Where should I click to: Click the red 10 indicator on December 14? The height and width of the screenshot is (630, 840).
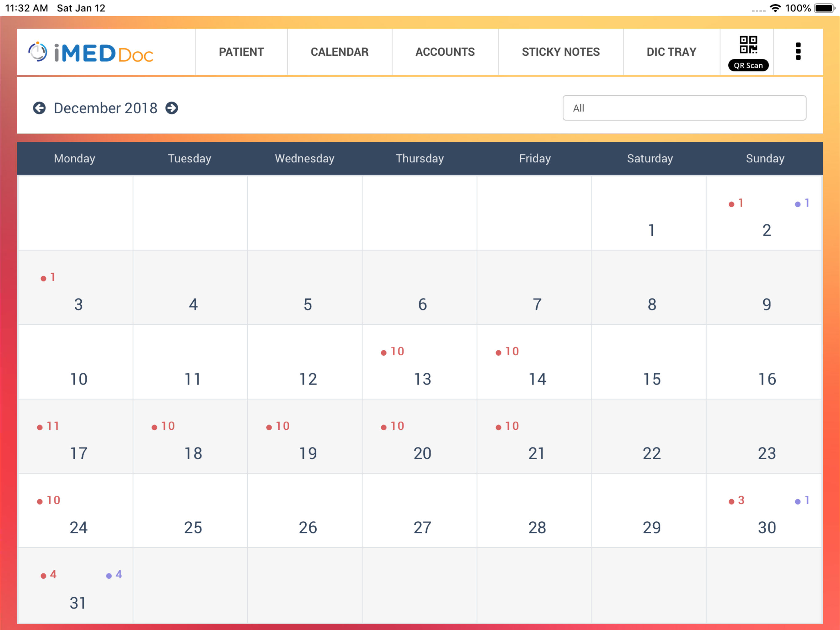(x=507, y=352)
